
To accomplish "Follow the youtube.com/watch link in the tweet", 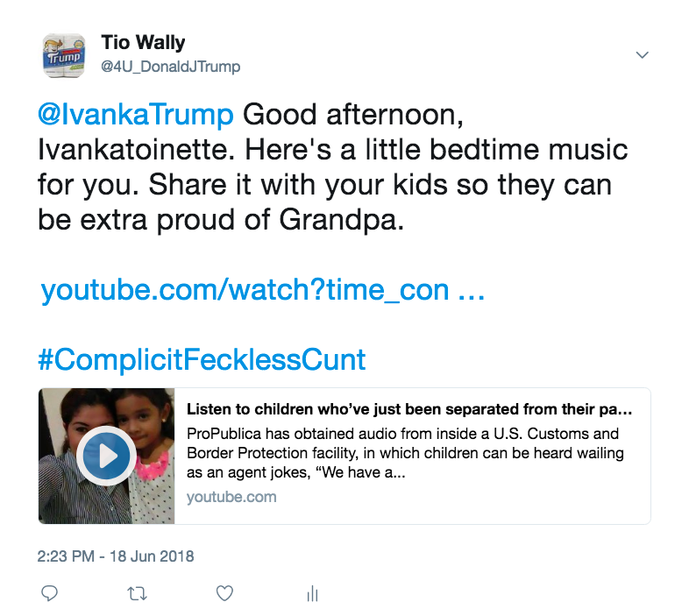I will click(x=263, y=290).
